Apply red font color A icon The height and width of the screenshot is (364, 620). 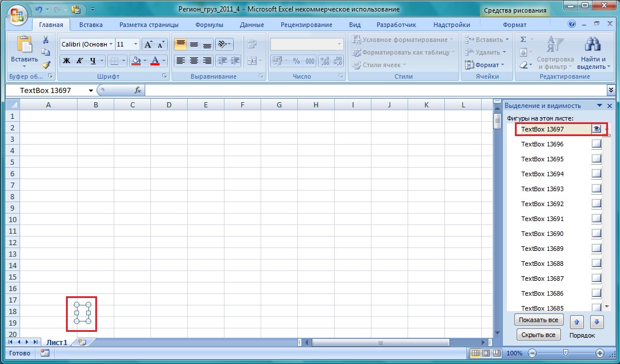click(x=155, y=60)
